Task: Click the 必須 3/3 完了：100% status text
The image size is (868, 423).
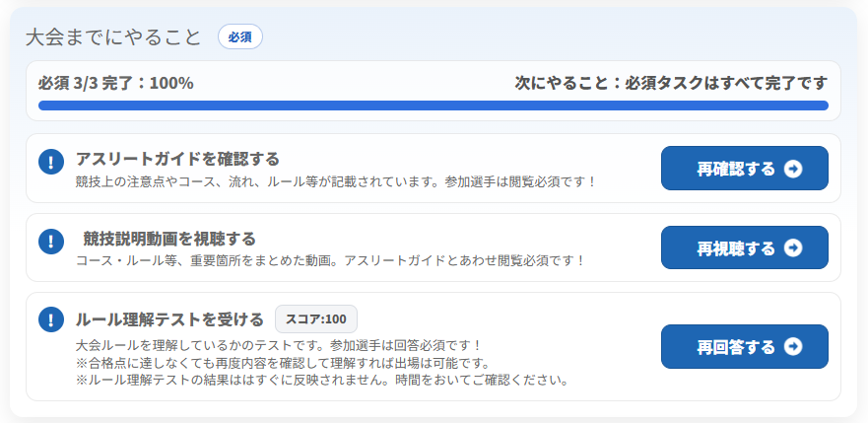Action: pyautogui.click(x=115, y=83)
